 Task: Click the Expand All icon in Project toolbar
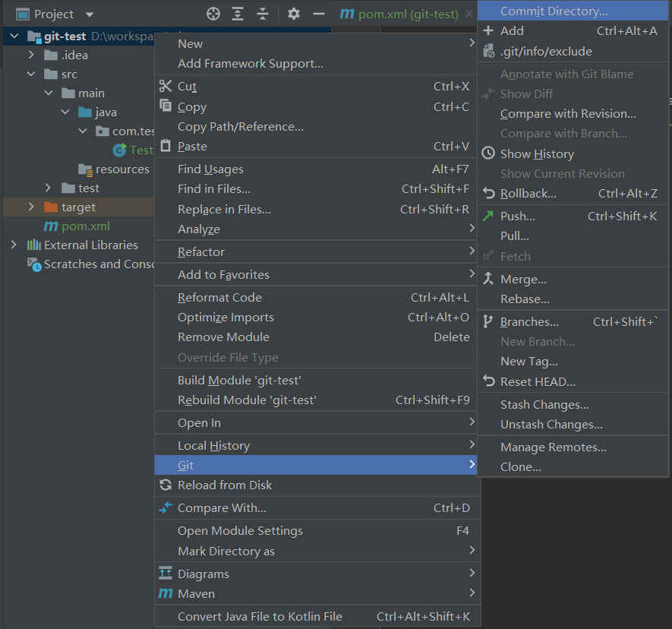[x=238, y=14]
